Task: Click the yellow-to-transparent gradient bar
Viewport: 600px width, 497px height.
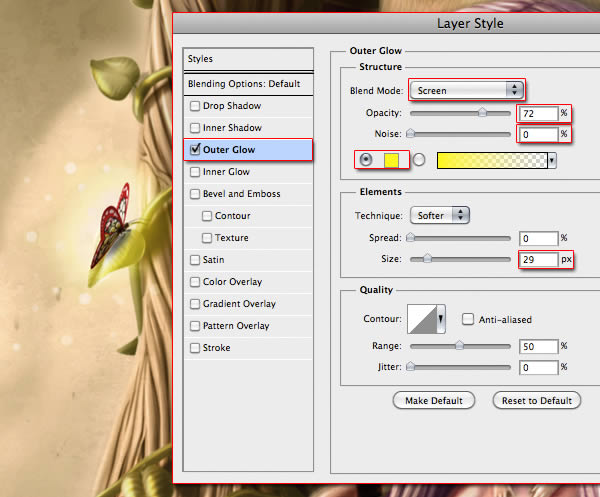Action: (492, 161)
